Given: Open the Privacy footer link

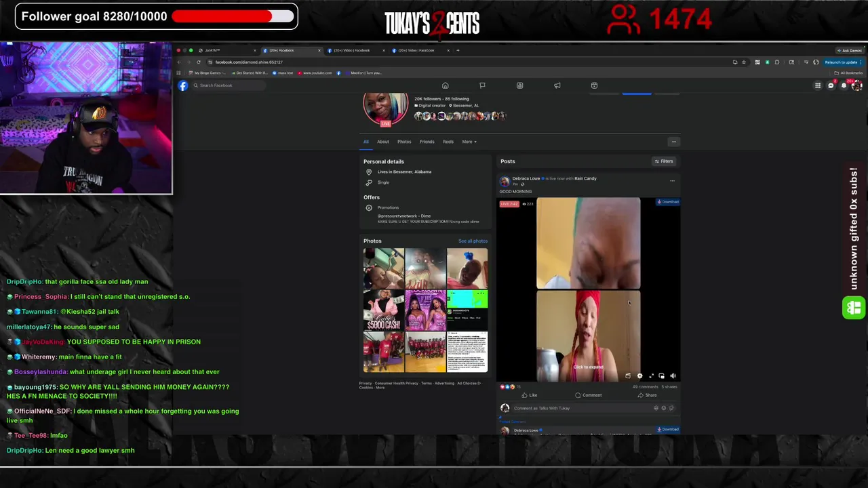Looking at the screenshot, I should (x=366, y=384).
